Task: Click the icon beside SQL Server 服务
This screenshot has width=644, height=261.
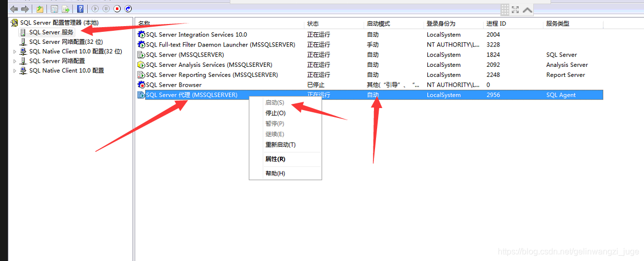Action: pyautogui.click(x=23, y=32)
